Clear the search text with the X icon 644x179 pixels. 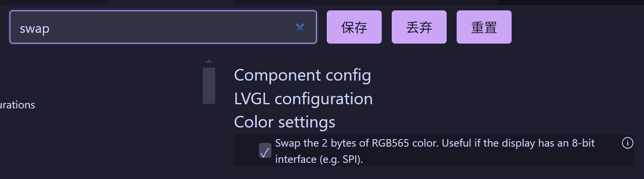[x=300, y=27]
